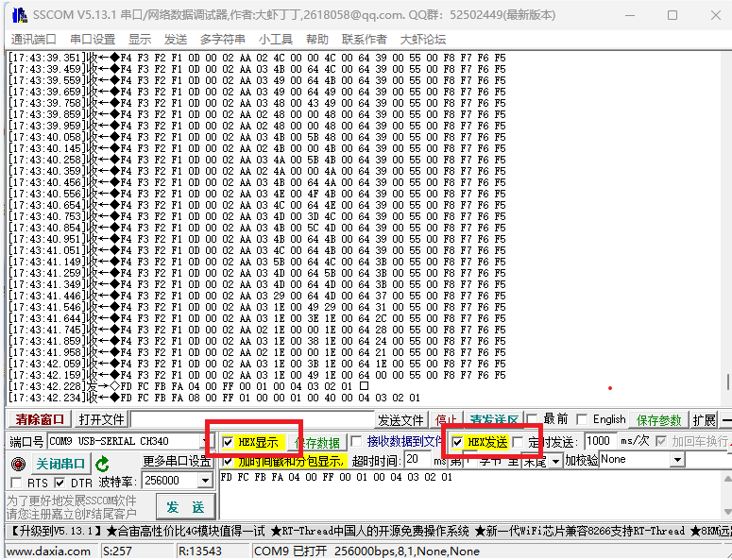Open the 大虾论坛 menu

[x=423, y=40]
